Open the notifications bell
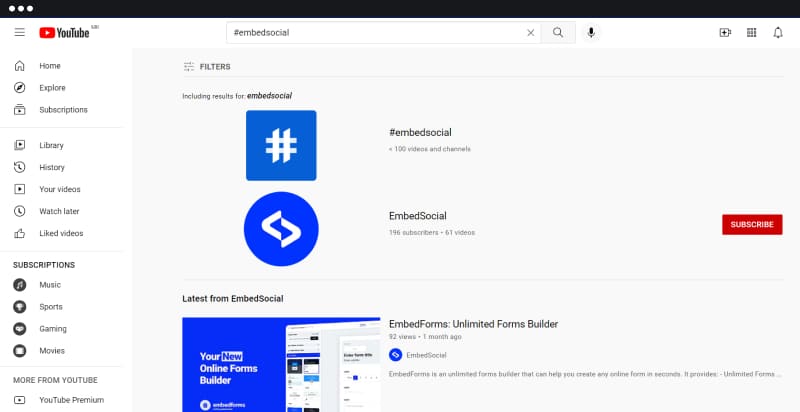The height and width of the screenshot is (412, 800). point(778,33)
